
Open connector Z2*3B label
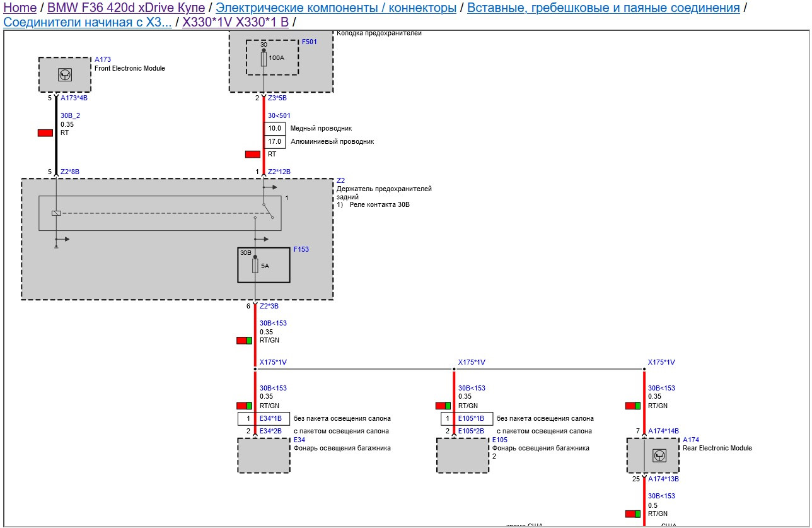click(x=269, y=306)
